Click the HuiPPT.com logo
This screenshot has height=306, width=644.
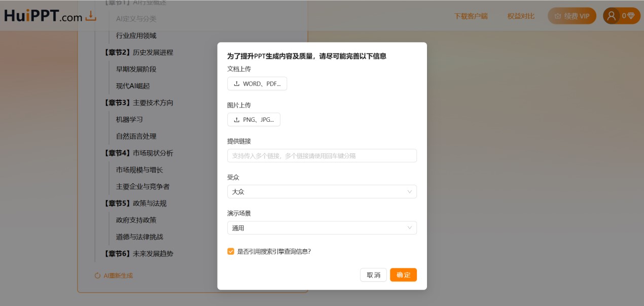click(41, 16)
